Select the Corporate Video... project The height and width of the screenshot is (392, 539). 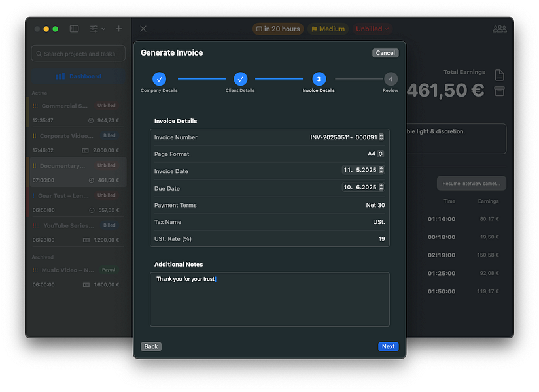point(77,143)
